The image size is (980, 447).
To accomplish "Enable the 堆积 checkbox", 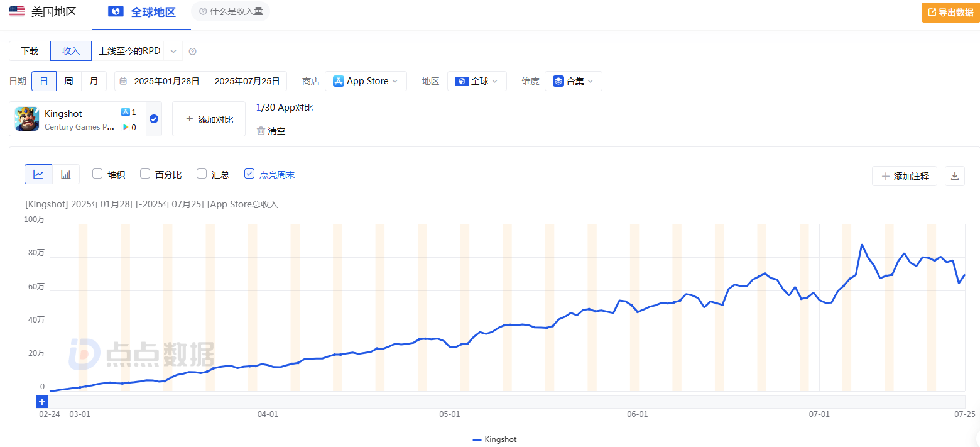I will click(97, 174).
